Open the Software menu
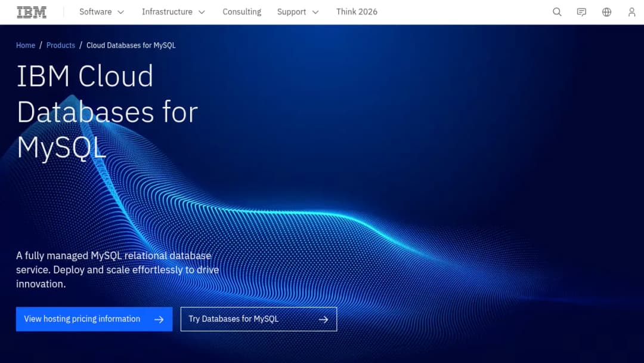644x363 pixels. tap(102, 12)
